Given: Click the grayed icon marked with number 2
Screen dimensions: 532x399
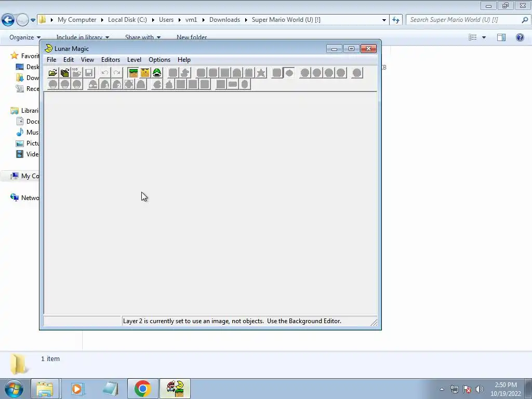Looking at the screenshot, I should (117, 84).
